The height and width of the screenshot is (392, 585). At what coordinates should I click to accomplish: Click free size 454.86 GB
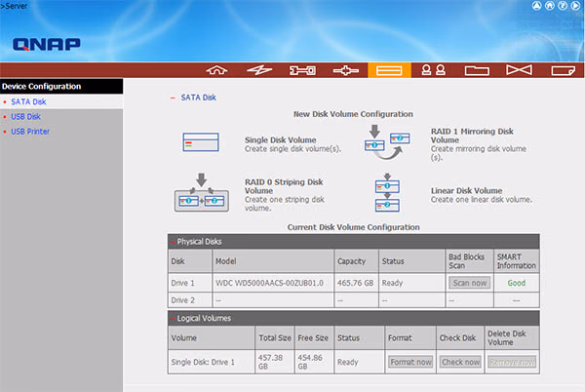point(310,362)
